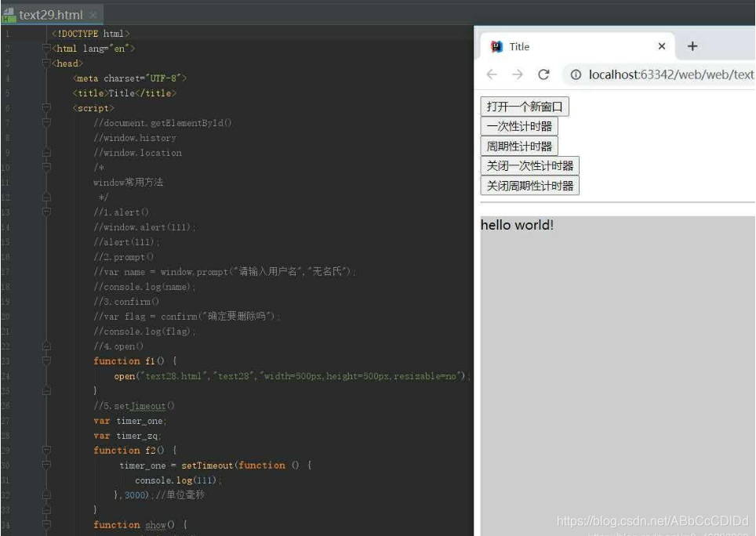The width and height of the screenshot is (756, 536).
Task: Fold the window常用方法 block comment
Action: point(46,168)
